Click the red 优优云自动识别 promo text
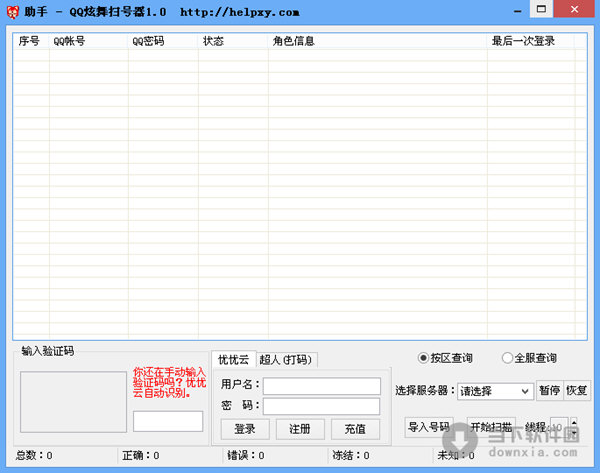The height and width of the screenshot is (473, 600). (x=170, y=382)
